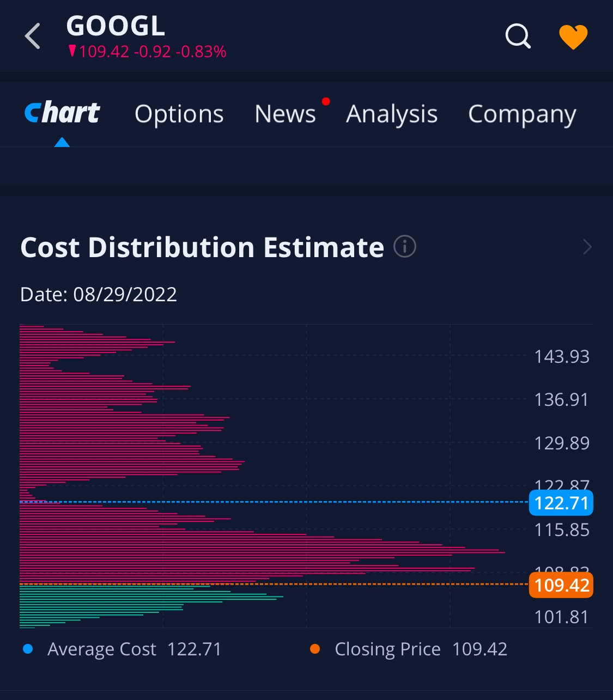Tap the GOOGL ticker title

tap(116, 26)
